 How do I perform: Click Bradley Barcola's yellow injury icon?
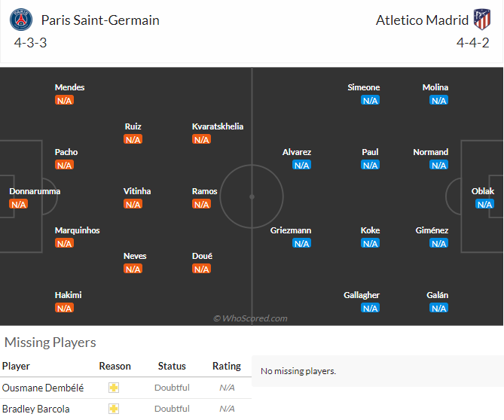point(114,409)
